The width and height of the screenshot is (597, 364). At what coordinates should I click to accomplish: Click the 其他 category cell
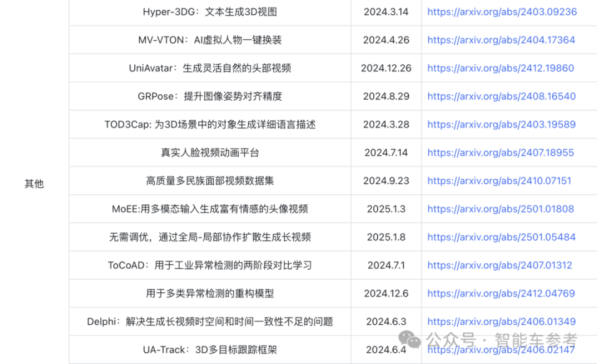(34, 184)
